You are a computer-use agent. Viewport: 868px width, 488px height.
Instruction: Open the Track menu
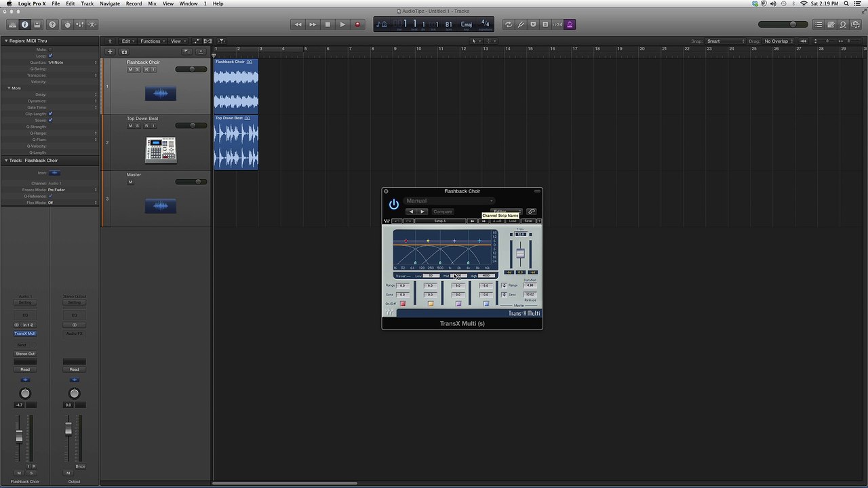click(87, 3)
